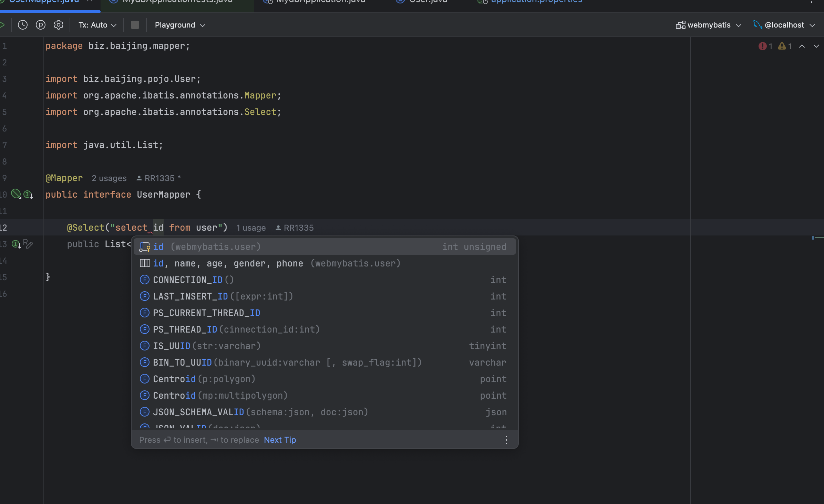Click the Next Tip link

280,440
